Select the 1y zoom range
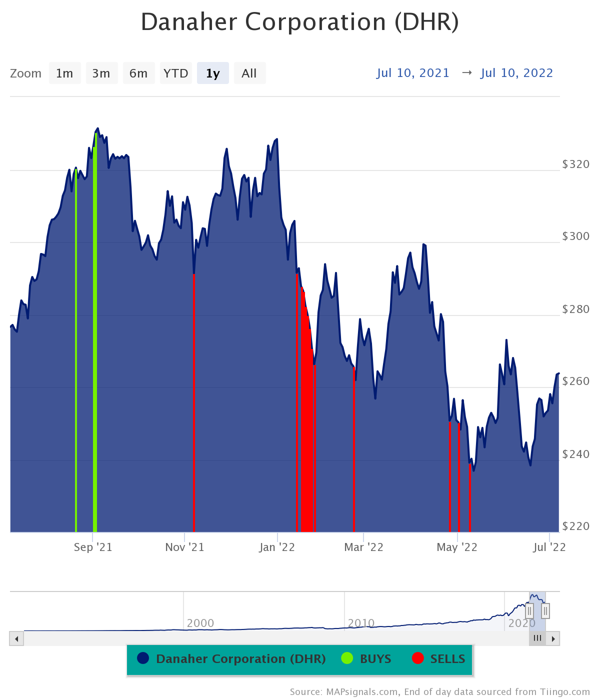This screenshot has width=600, height=700. coord(212,73)
